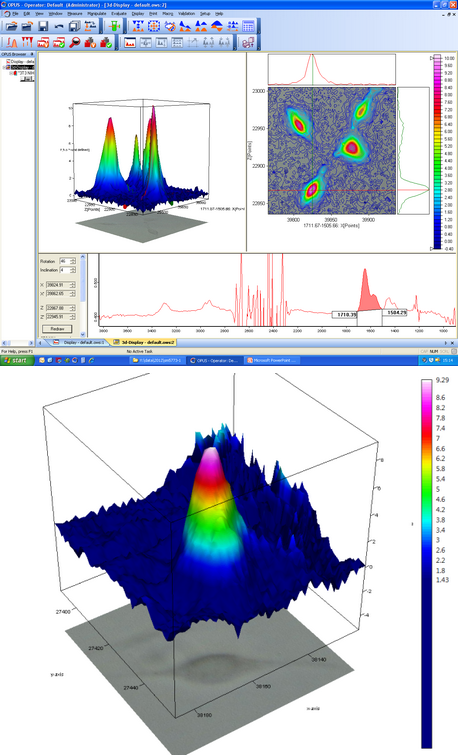Click the stacked pages copy icon

(x=74, y=26)
